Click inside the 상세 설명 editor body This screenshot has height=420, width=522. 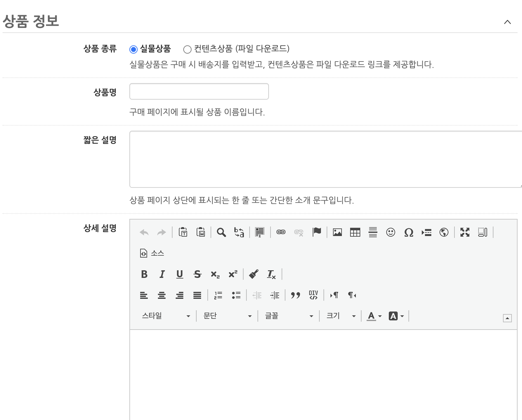point(323,375)
